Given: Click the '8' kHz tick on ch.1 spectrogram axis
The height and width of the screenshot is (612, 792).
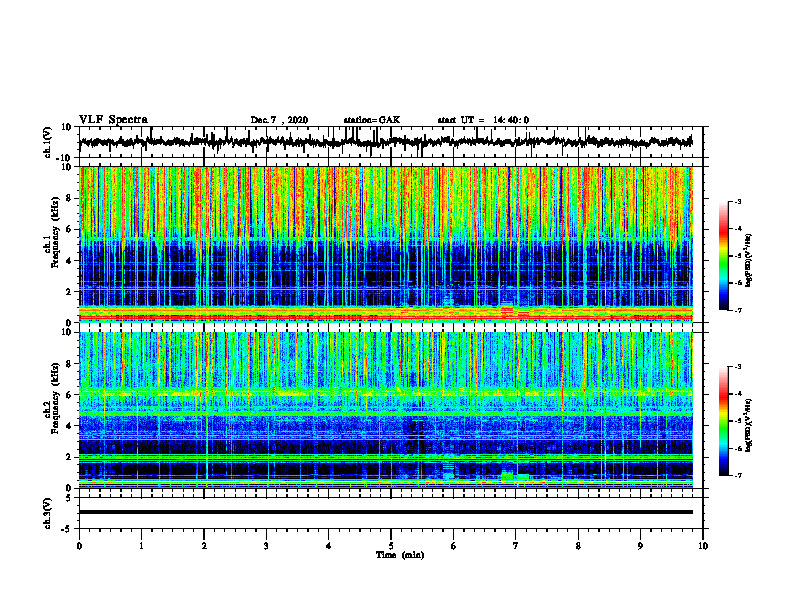Looking at the screenshot, I should point(70,198).
